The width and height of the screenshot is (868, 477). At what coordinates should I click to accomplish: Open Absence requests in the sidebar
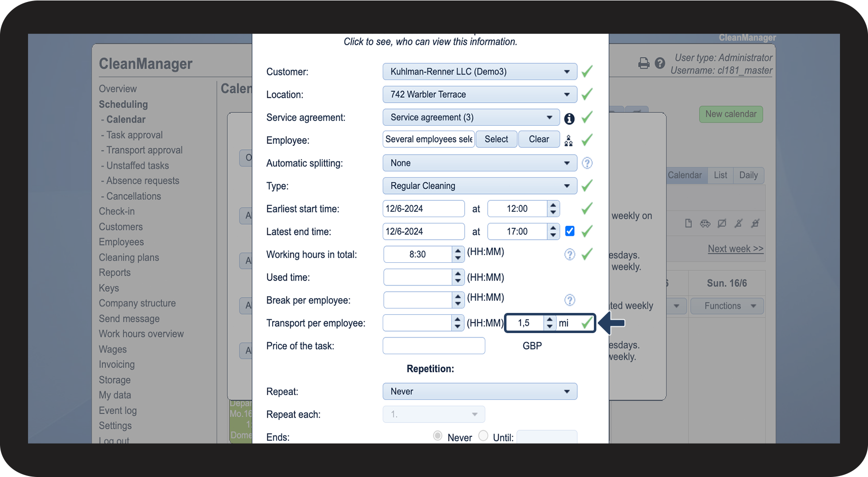(x=143, y=181)
